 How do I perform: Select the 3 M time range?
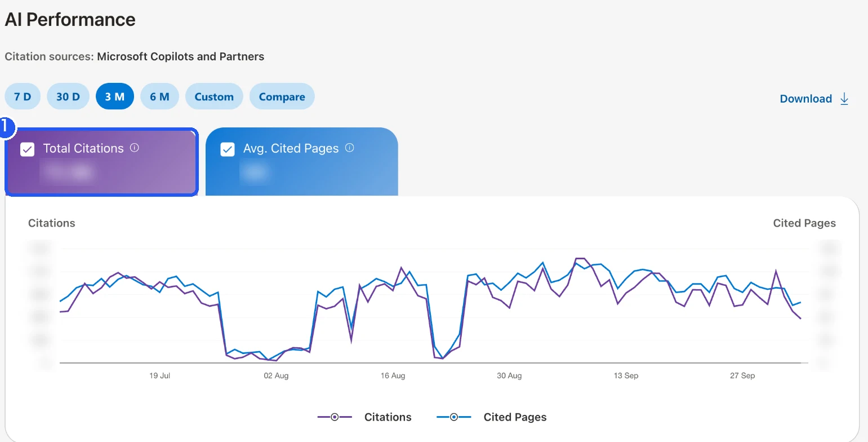pos(115,96)
